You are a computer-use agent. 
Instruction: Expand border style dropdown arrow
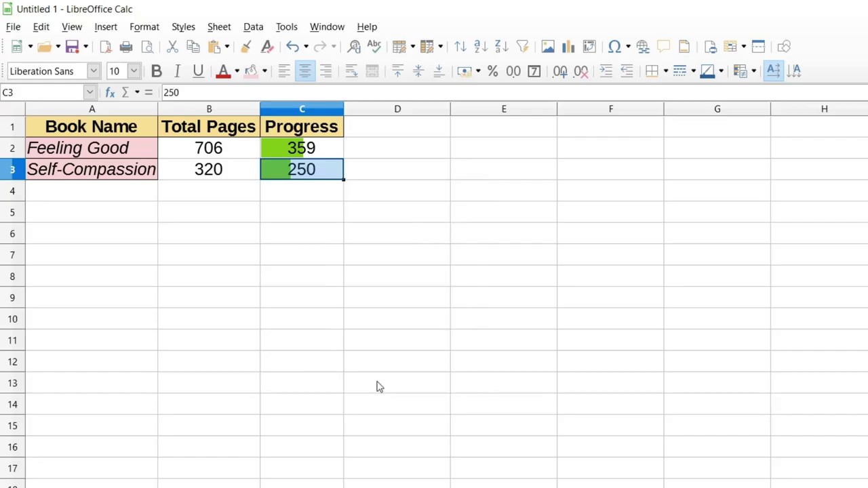[x=693, y=71]
